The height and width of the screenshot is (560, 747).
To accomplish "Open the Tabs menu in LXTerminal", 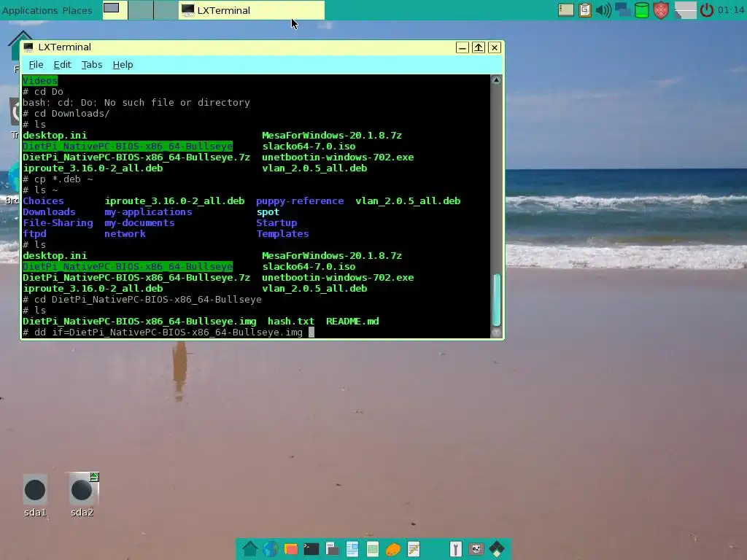I will pyautogui.click(x=91, y=65).
